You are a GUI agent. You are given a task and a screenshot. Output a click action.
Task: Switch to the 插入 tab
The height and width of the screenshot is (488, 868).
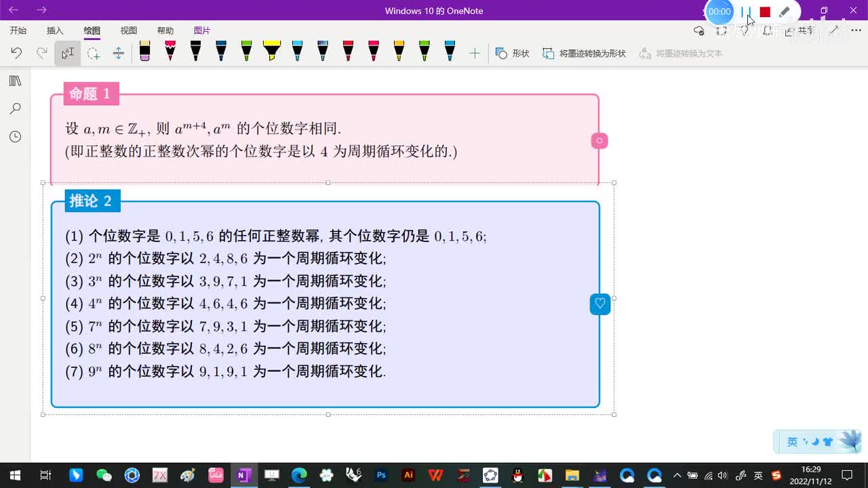[55, 30]
